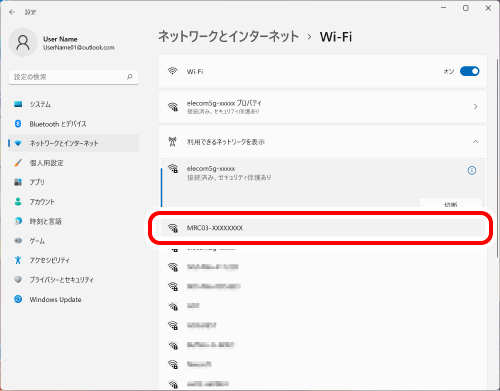Open Bluetooth とデバイス settings
The width and height of the screenshot is (500, 391).
click(x=74, y=124)
